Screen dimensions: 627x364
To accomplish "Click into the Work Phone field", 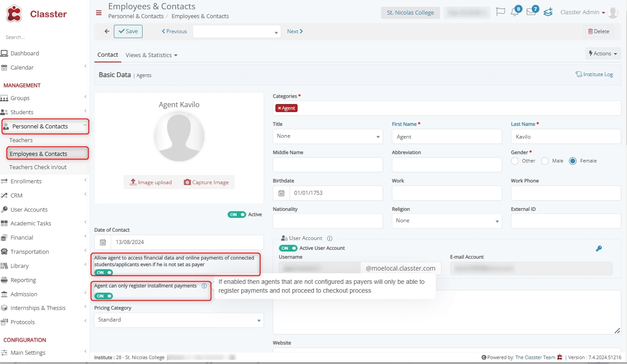I will click(566, 193).
